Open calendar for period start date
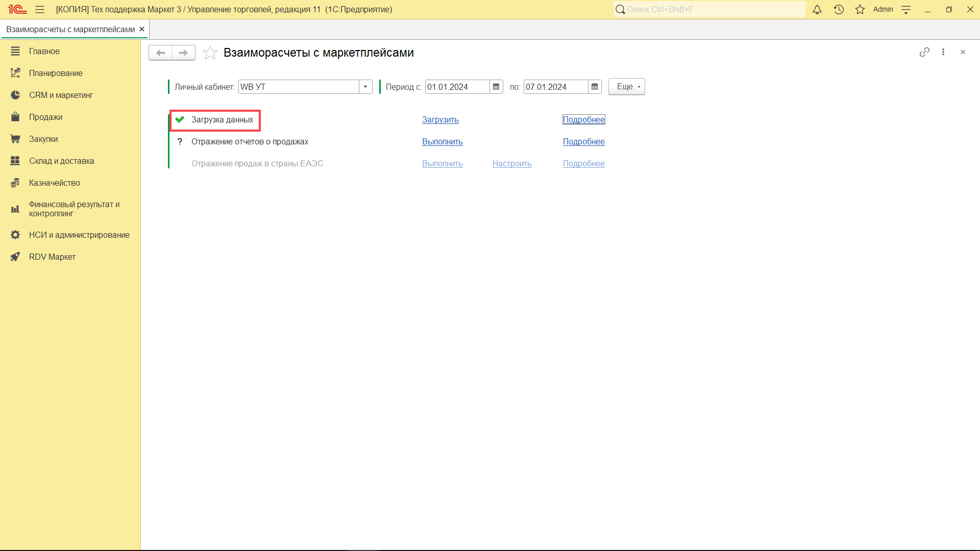Screen dimensions: 980x551 click(496, 87)
